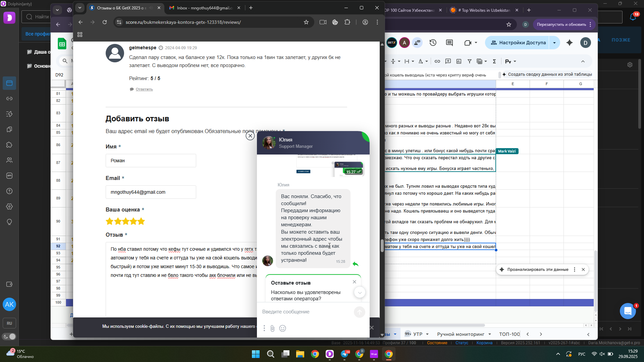Open the chat three-dot options menu
The height and width of the screenshot is (362, 644).
coord(264,328)
